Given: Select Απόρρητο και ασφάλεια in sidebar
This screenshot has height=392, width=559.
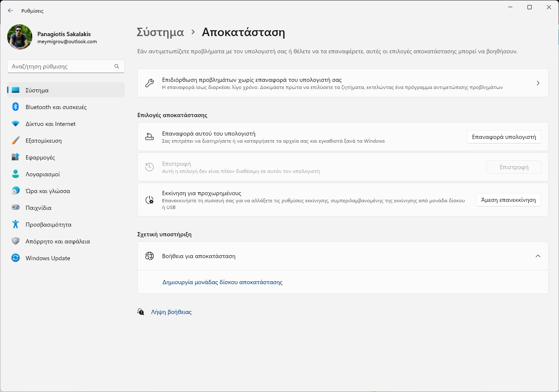Looking at the screenshot, I should click(58, 241).
